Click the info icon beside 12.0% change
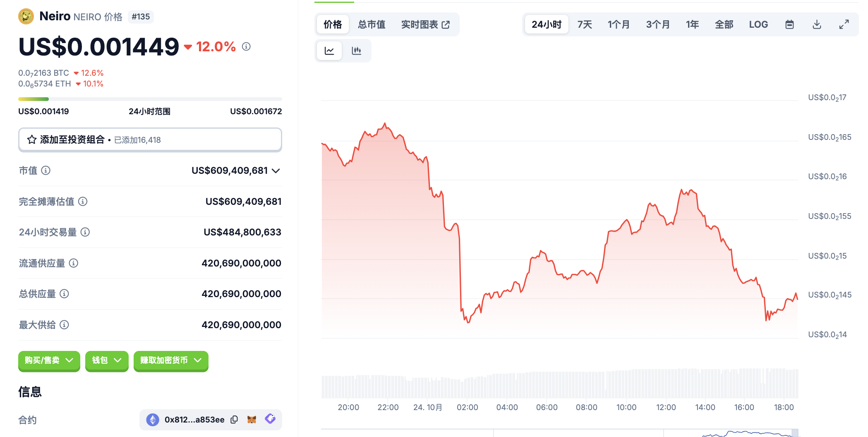 pos(246,47)
